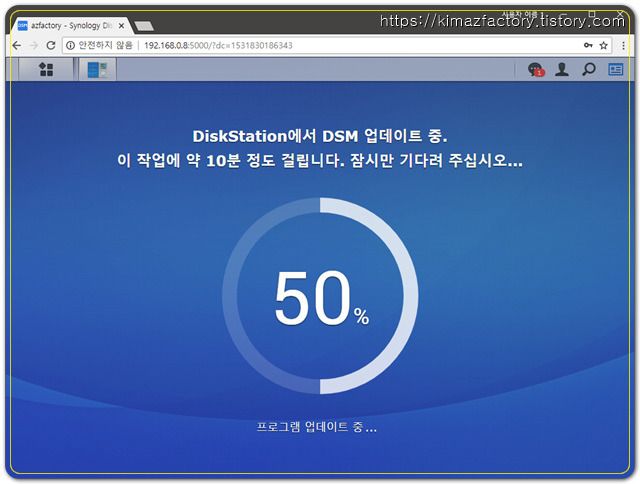Screen dimensions: 640x484
Task: Open the Chrome three-dot menu
Action: [623, 45]
